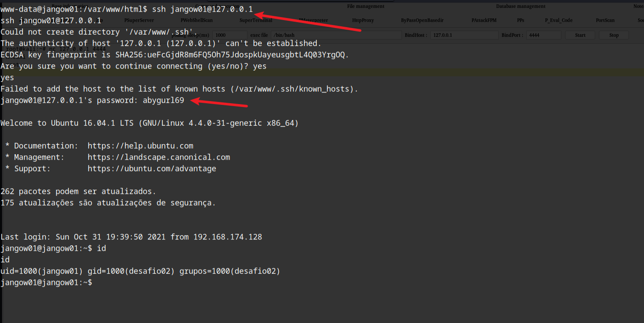Select the PortScan plugin tab
This screenshot has width=644, height=323.
(605, 20)
